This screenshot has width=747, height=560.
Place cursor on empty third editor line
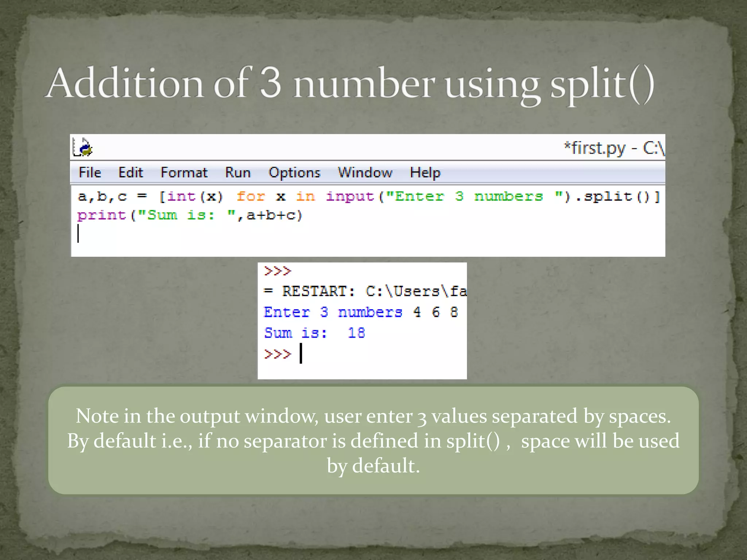368,233
